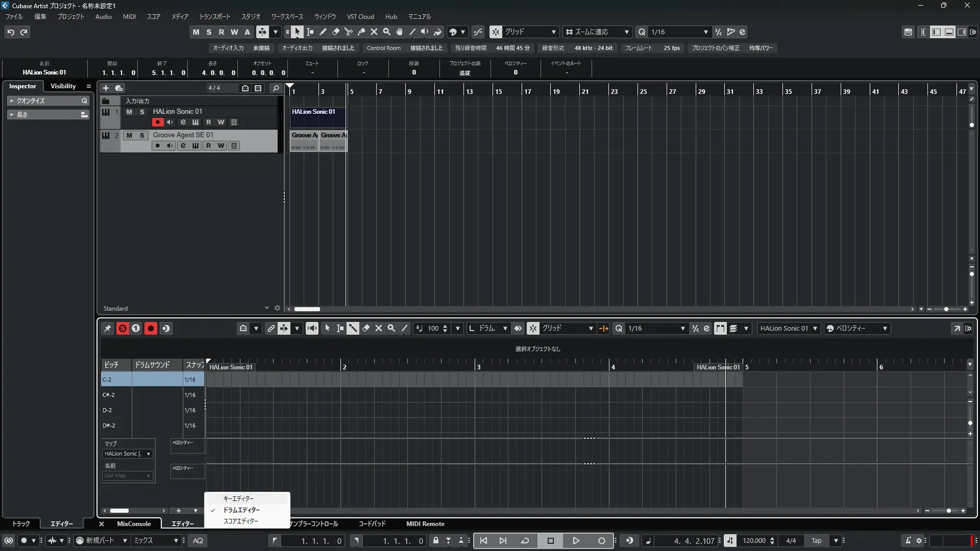980x551 pixels.
Task: Disable record enable on HALion Sonic 01
Action: click(x=157, y=122)
